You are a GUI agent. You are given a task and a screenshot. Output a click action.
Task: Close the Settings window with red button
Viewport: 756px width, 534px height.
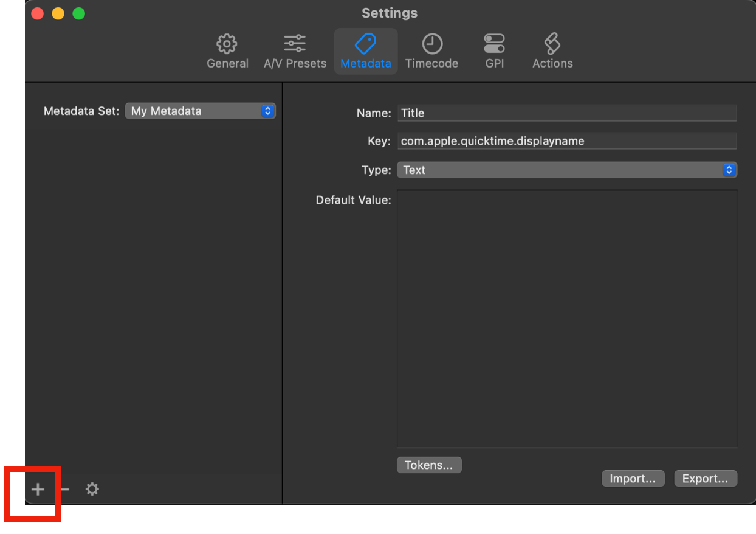tap(38, 13)
